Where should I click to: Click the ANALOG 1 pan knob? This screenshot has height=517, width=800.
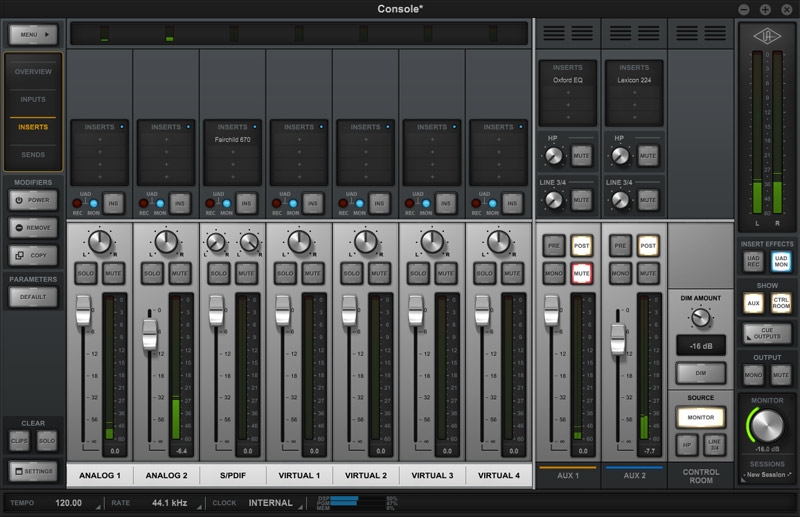(100, 242)
